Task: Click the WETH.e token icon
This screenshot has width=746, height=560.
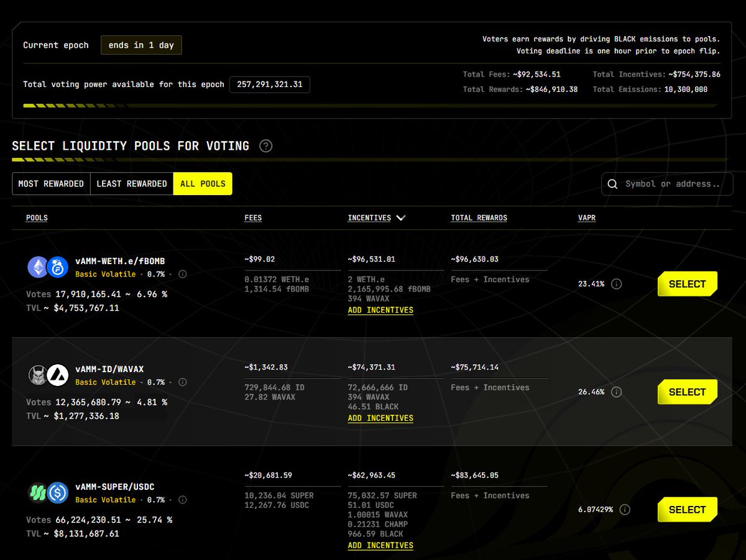Action: [x=37, y=267]
